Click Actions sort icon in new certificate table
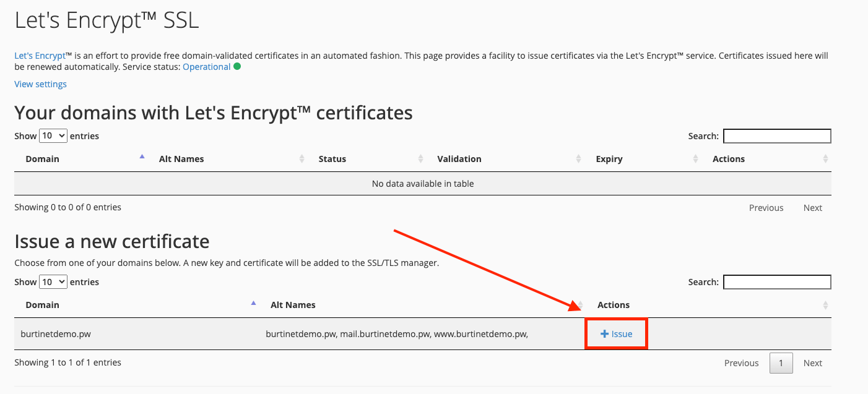This screenshot has height=394, width=868. pos(825,305)
